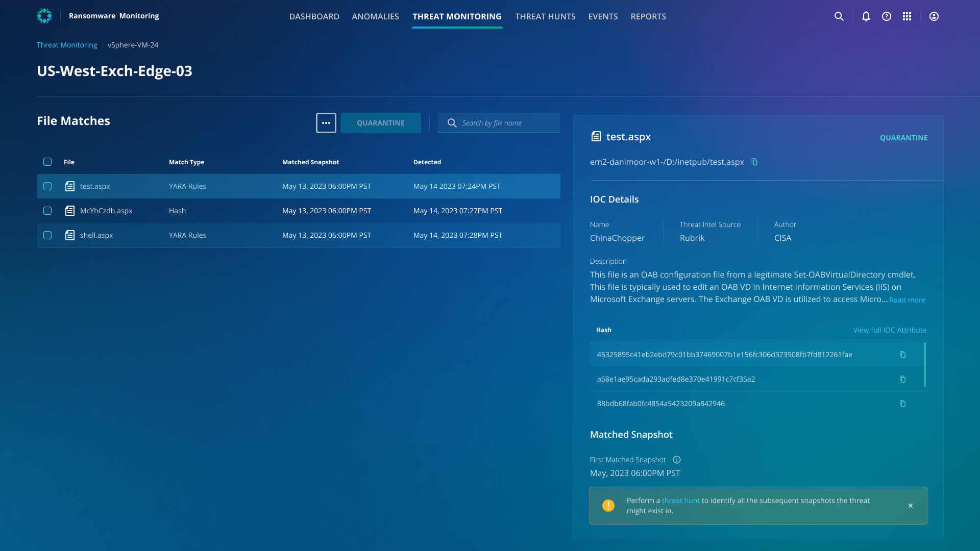This screenshot has height=551, width=980.
Task: Select the hash a68e1ae95cada293adfed8e370e41991c7cf35a2
Action: tap(676, 379)
